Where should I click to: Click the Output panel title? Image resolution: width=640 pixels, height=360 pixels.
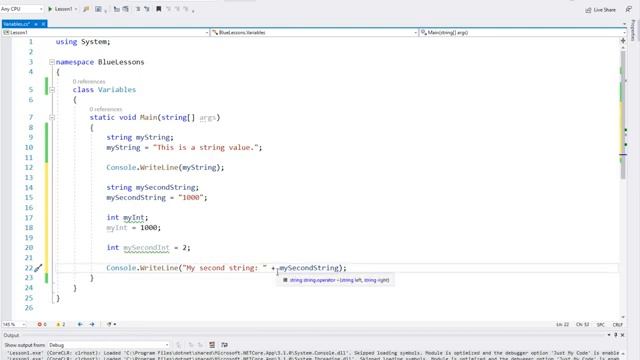[11, 336]
